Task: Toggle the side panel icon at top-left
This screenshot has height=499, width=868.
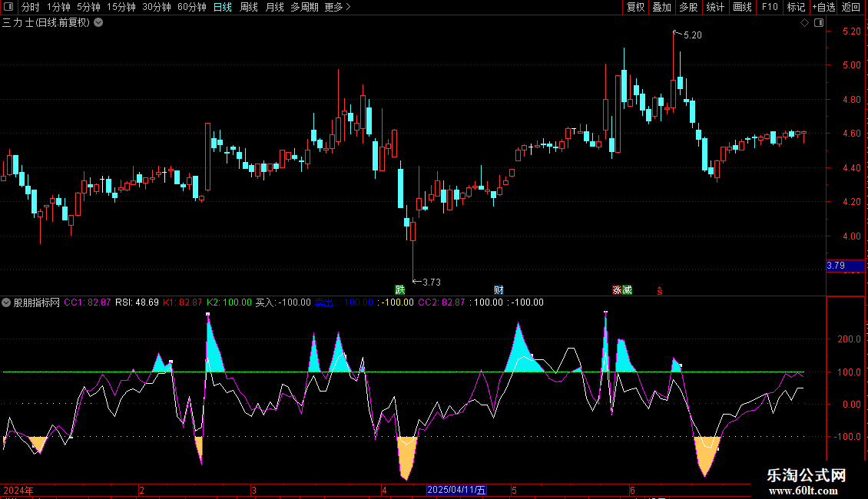Action: pyautogui.click(x=8, y=7)
